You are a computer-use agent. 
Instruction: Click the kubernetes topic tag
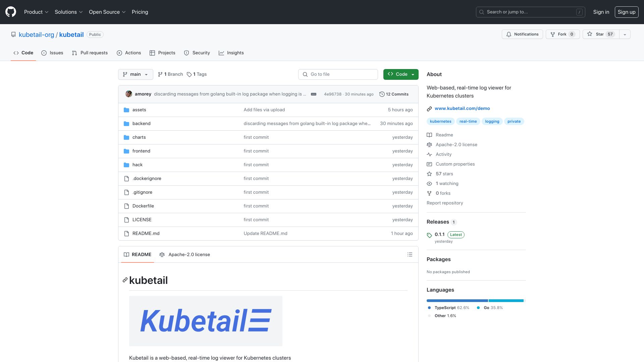440,121
